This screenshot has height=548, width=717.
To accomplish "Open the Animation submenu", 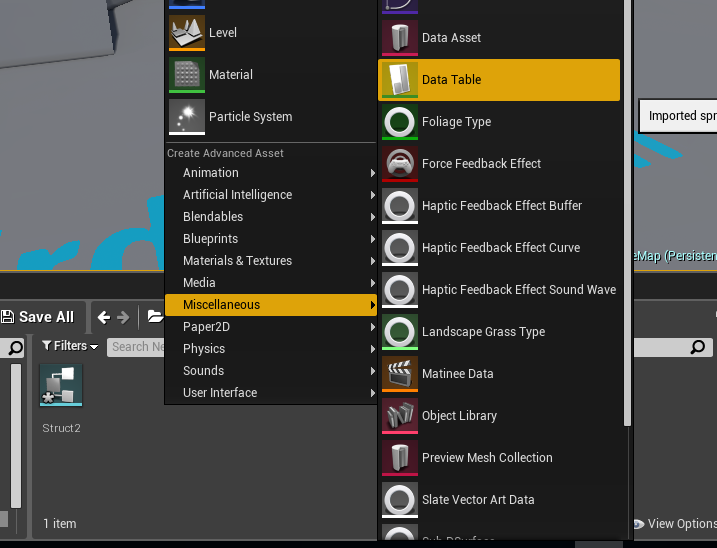I will tap(271, 173).
